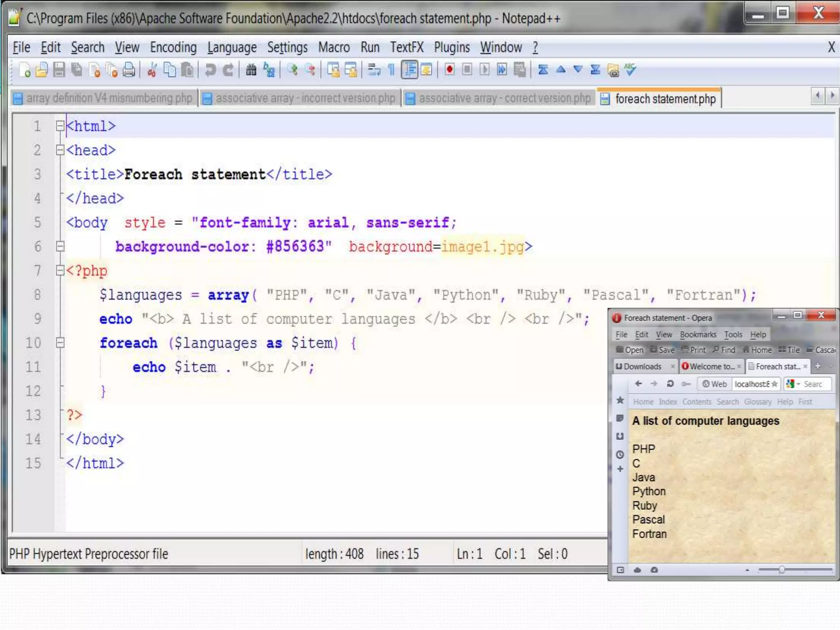Collapse the html fold marker on line 1

(60, 126)
